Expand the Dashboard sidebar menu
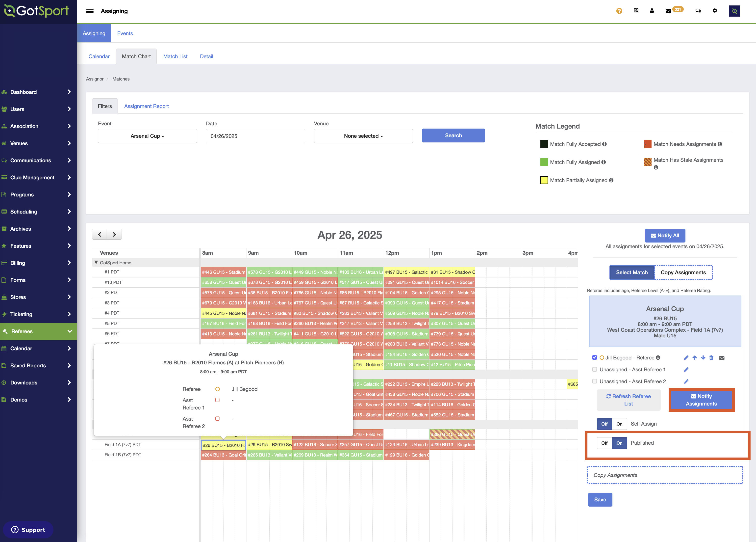The height and width of the screenshot is (542, 756). click(38, 92)
